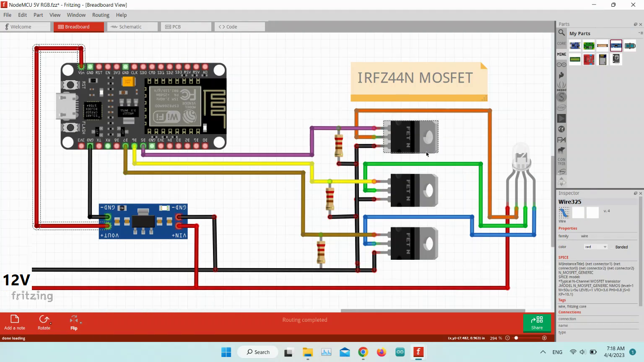The height and width of the screenshot is (362, 644).
Task: Select the CORE parts bin
Action: pos(561,44)
